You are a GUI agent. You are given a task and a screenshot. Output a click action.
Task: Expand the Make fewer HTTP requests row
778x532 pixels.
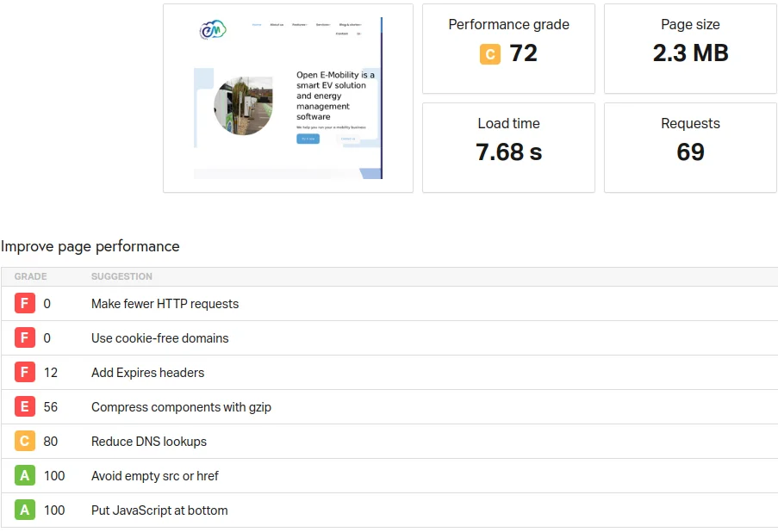(x=165, y=304)
